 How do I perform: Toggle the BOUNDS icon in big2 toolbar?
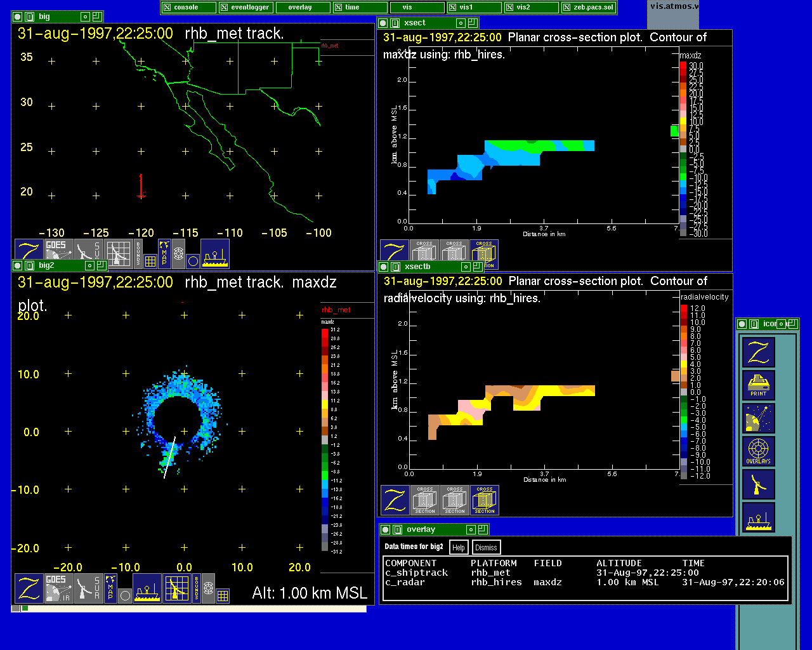pyautogui.click(x=197, y=588)
